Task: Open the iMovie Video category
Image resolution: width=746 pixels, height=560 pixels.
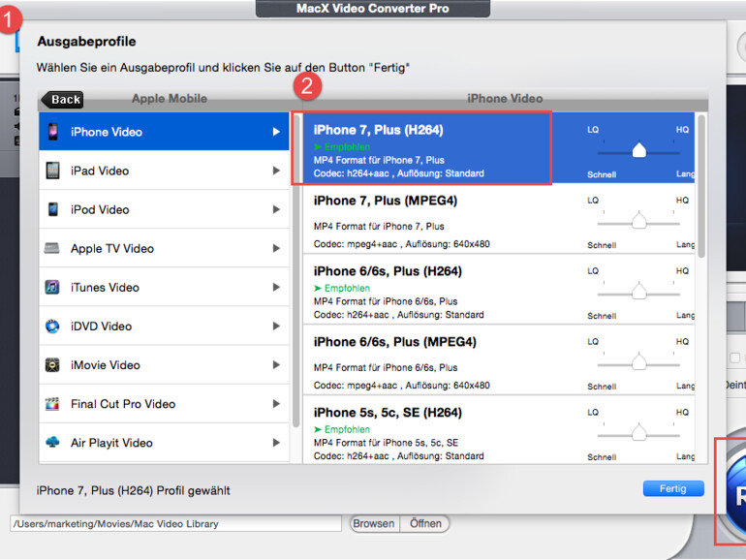Action: tap(164, 365)
